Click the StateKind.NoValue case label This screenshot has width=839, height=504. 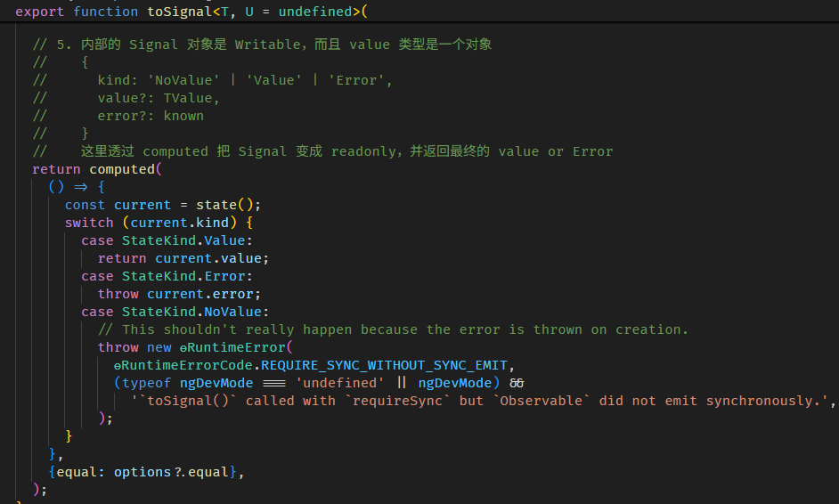(195, 312)
